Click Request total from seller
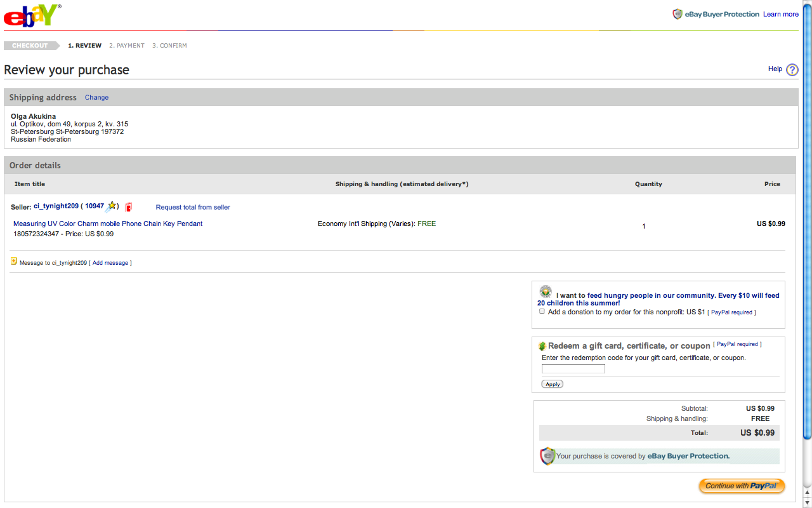Screen dimensions: 812x508 pyautogui.click(x=193, y=207)
